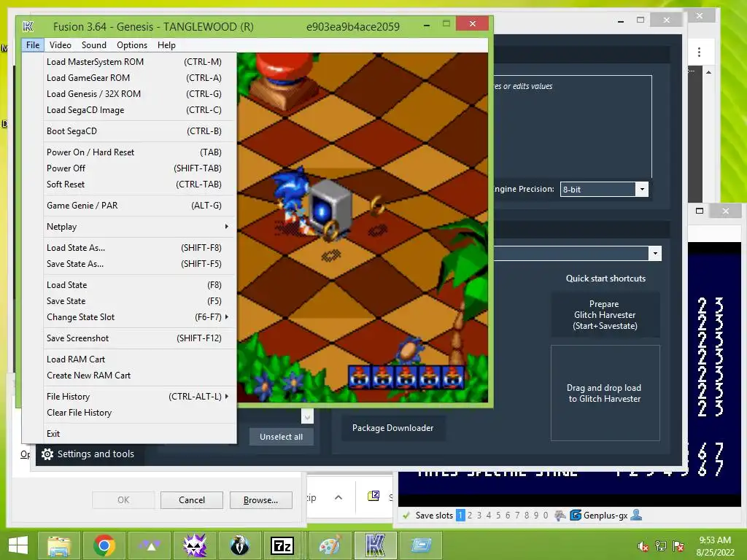The image size is (747, 560).
Task: Open the penguin icon app in taskbar
Action: (239, 545)
